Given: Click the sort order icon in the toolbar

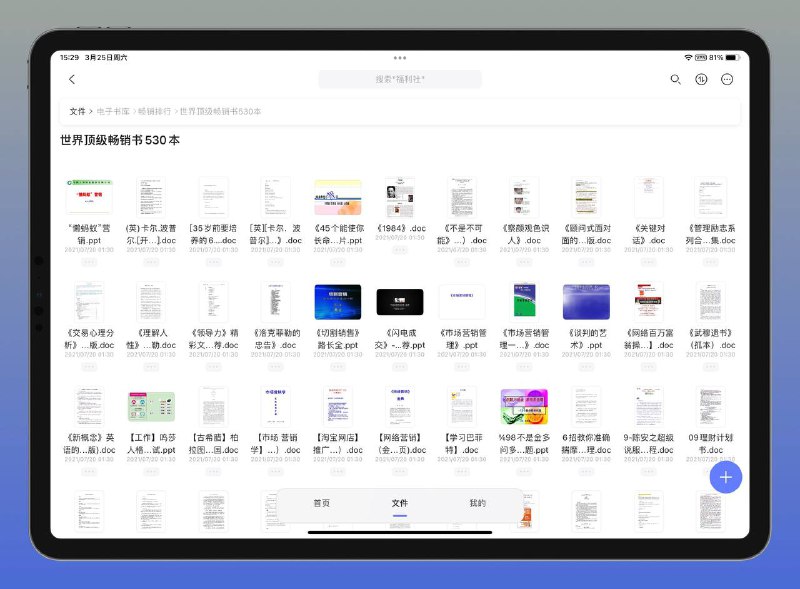Looking at the screenshot, I should [x=701, y=80].
